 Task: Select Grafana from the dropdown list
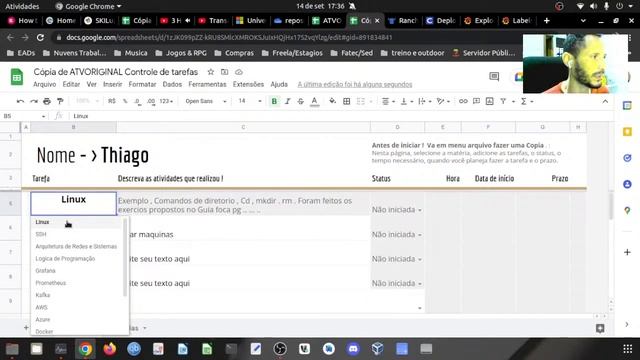coord(45,271)
